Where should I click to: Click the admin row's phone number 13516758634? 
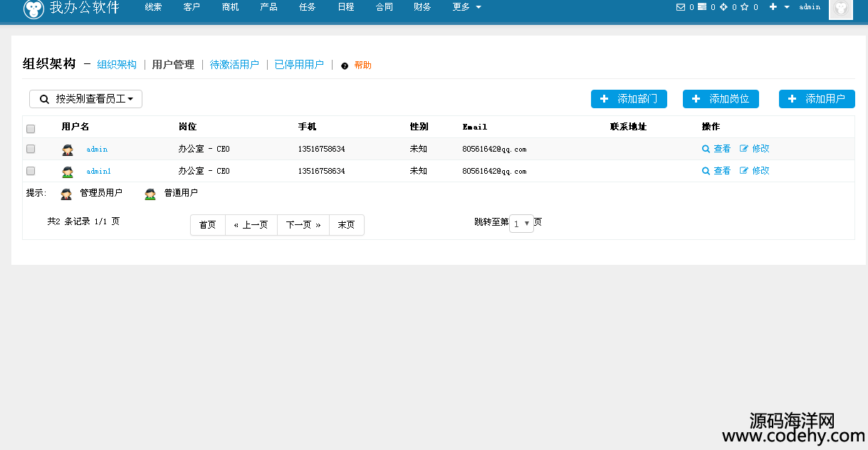[322, 150]
